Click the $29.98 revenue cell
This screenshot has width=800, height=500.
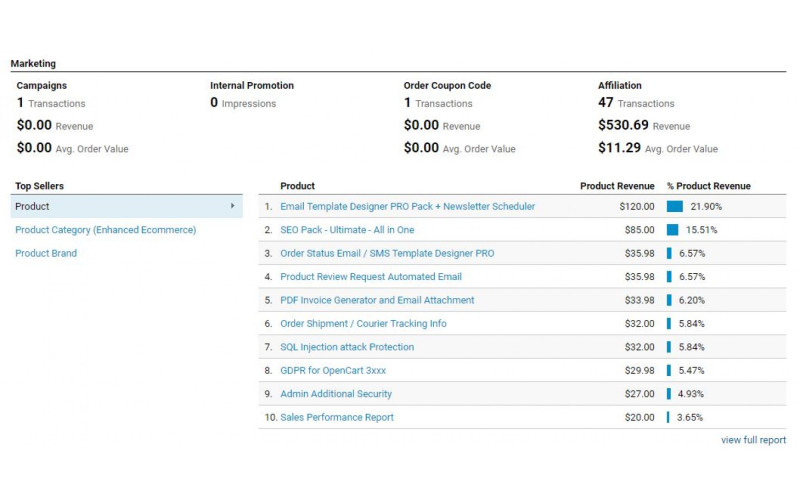click(639, 371)
